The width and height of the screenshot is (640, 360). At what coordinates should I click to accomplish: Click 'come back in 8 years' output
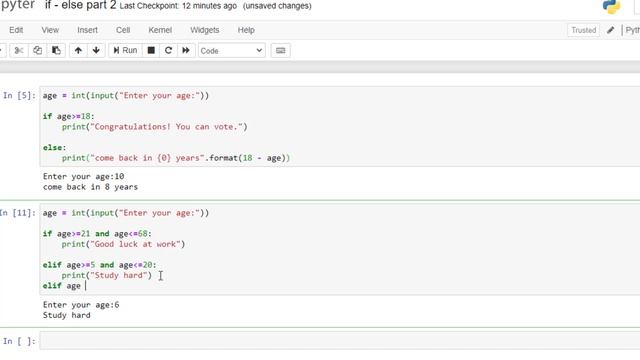click(x=90, y=187)
